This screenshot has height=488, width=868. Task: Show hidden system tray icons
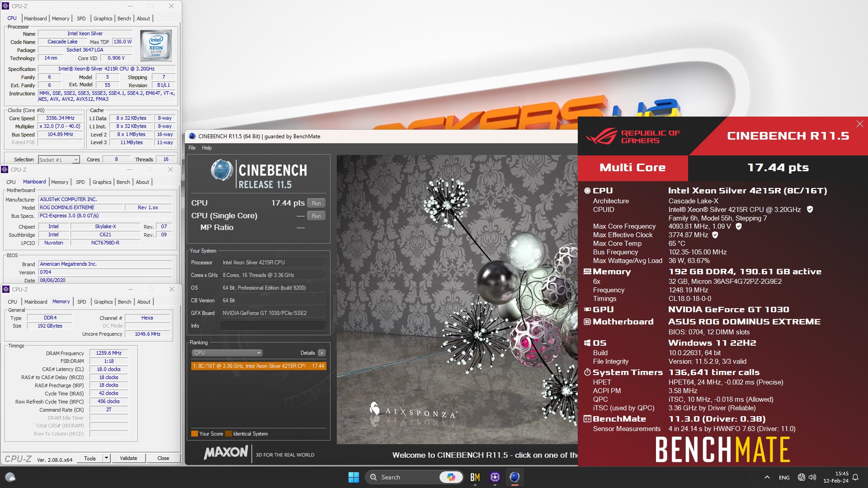[767, 477]
